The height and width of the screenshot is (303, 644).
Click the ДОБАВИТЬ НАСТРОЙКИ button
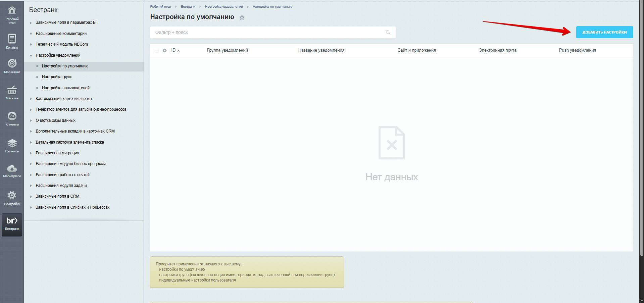coord(604,32)
